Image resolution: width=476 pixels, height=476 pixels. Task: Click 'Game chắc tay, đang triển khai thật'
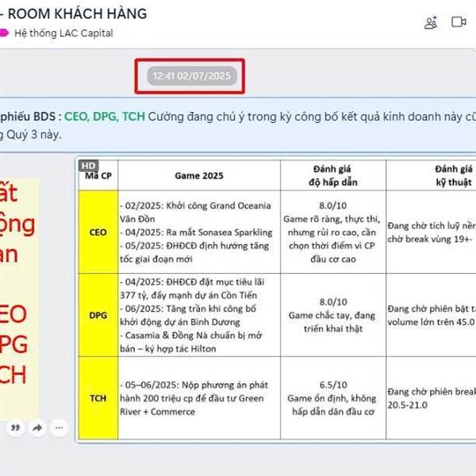pos(333,322)
